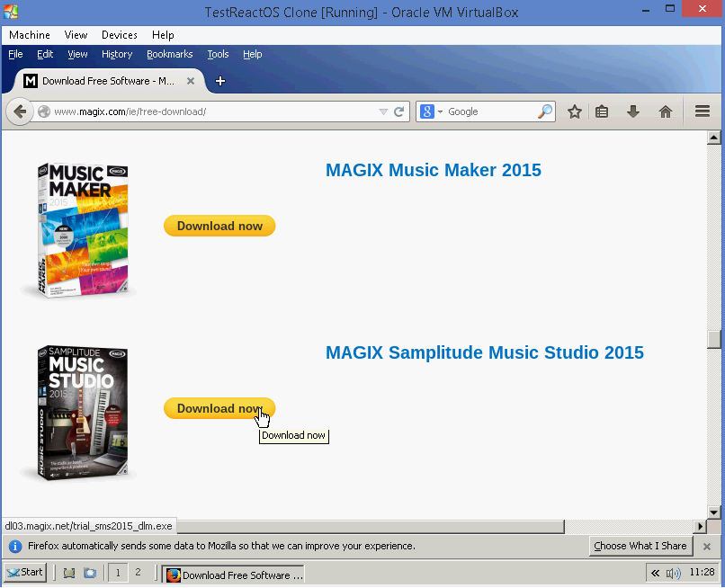Screen dimensions: 725x588
Task: Dismiss the Mozilla data notification bar
Action: (x=707, y=547)
